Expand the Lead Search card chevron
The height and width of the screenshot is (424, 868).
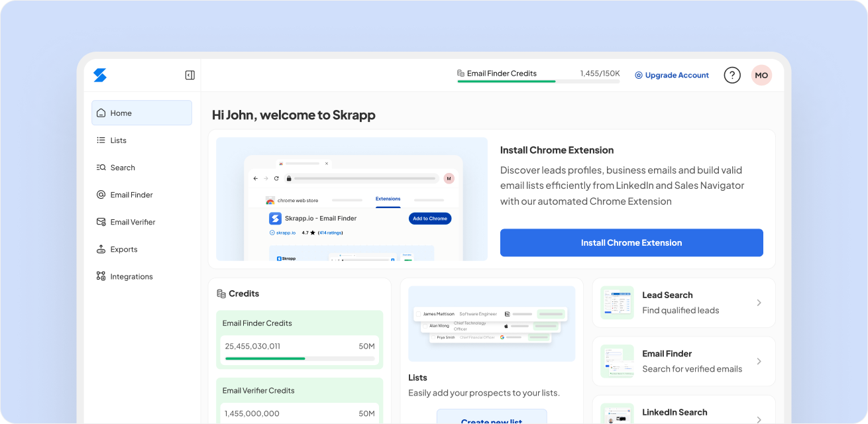[759, 303]
